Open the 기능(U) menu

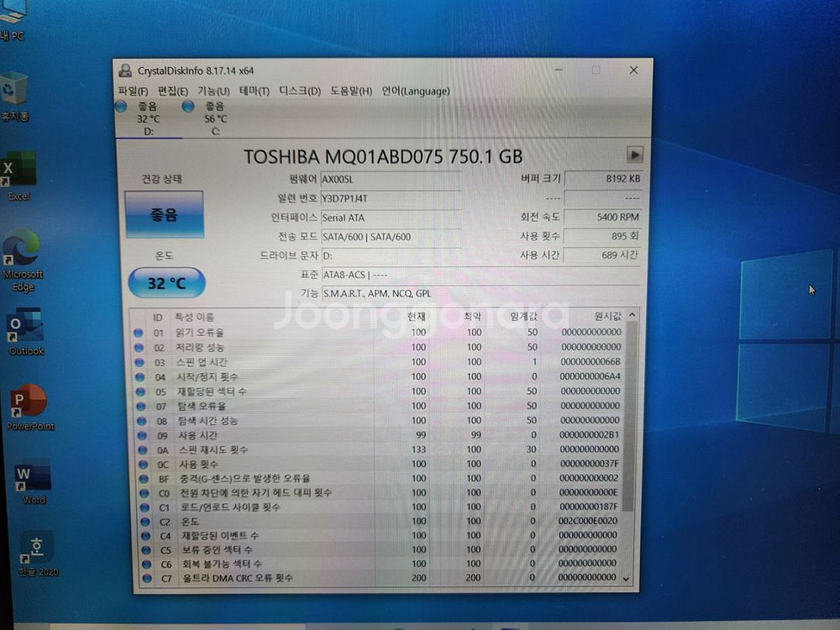[213, 91]
